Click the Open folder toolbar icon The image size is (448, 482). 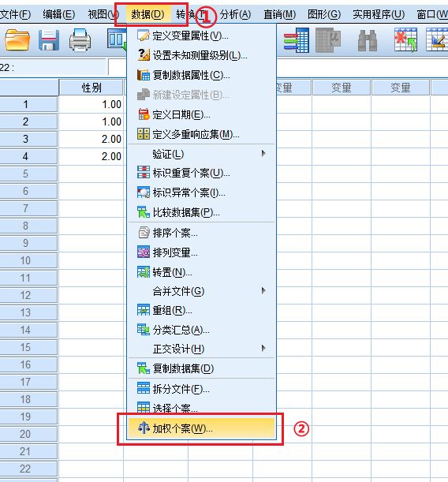17,40
